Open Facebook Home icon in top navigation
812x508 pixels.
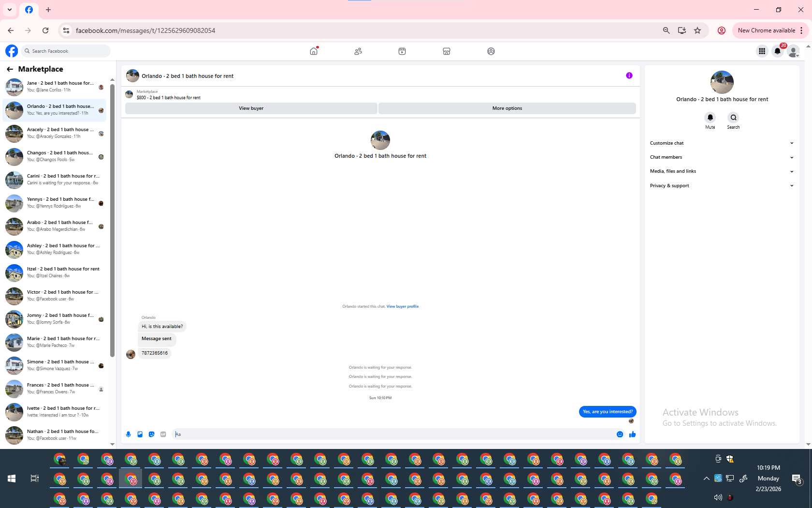[314, 51]
